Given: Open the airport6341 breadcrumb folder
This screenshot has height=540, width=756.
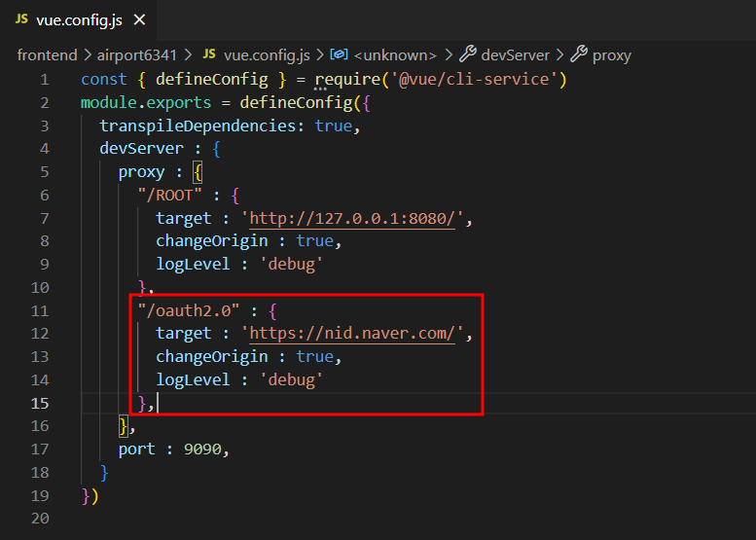Looking at the screenshot, I should [x=137, y=54].
